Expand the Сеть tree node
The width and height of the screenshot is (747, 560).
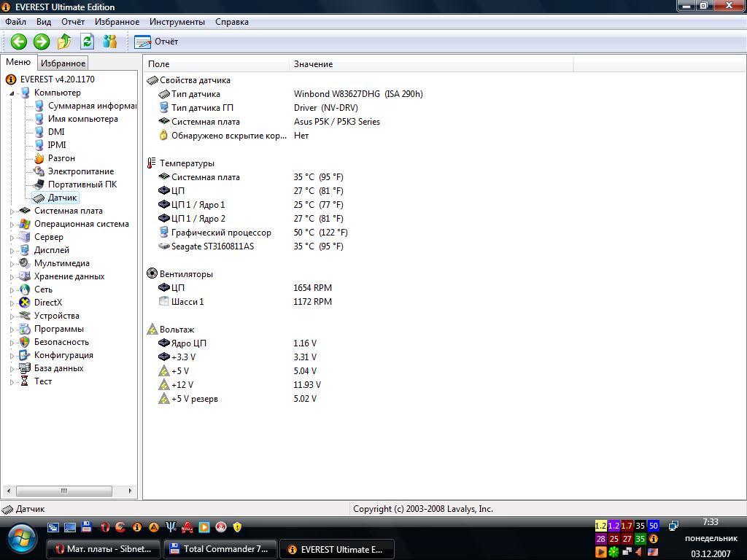12,289
